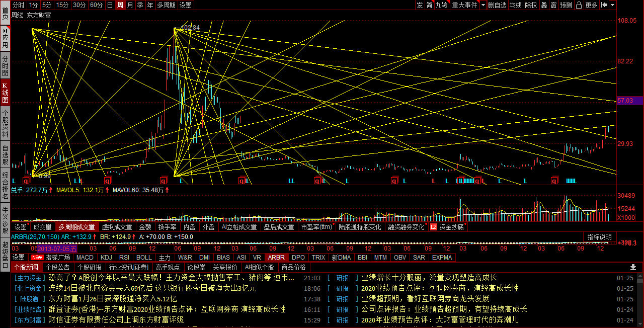Click 设置 in the period toolbar
This screenshot has height=328, width=644.
186,5
